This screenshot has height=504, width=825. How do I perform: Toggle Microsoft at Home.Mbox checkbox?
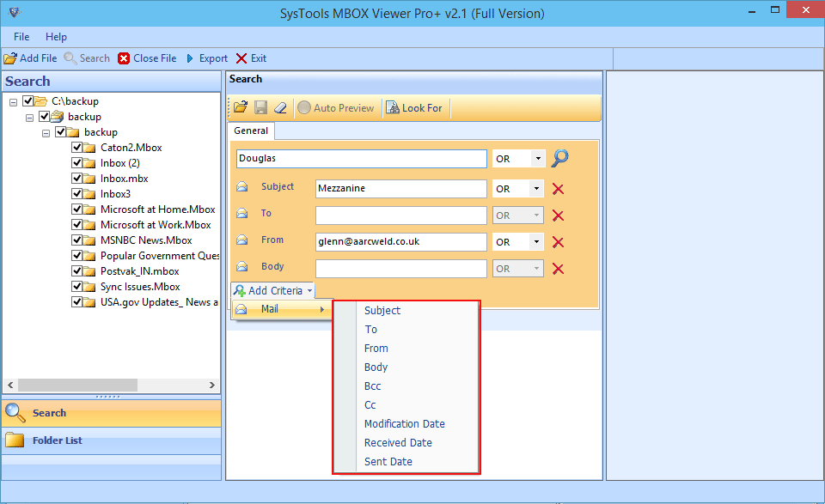pyautogui.click(x=76, y=209)
